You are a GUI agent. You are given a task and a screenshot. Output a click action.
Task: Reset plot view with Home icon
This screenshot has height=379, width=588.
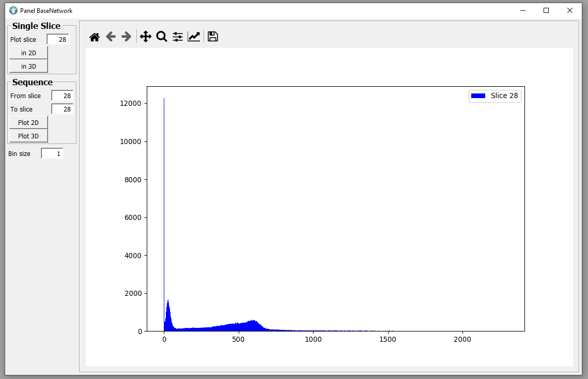(94, 37)
